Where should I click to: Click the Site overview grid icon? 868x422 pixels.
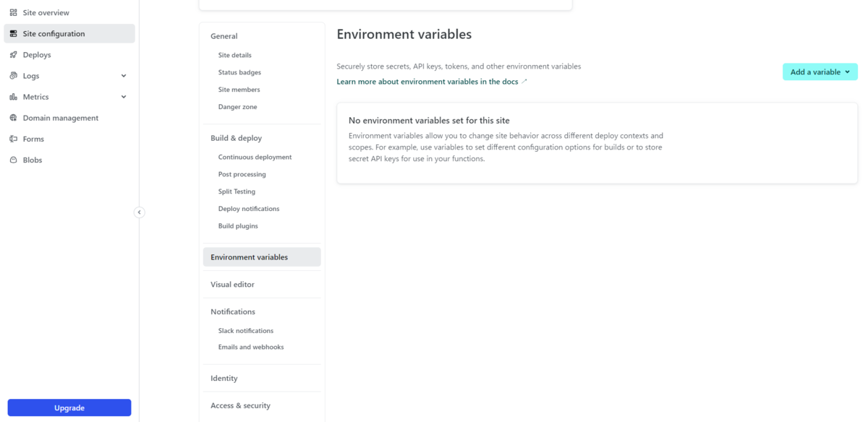tap(13, 12)
